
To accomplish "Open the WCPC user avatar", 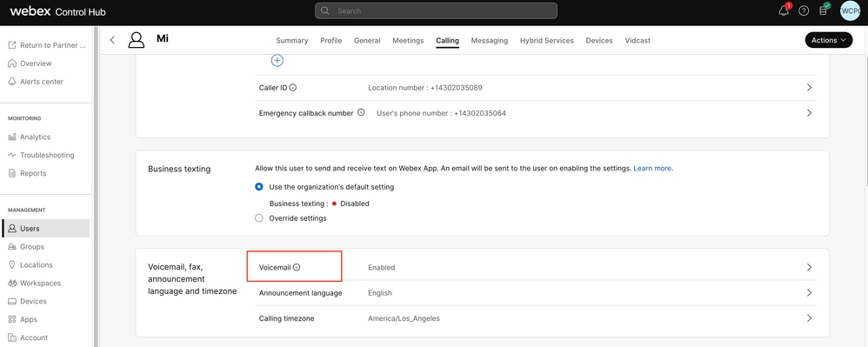I will pyautogui.click(x=850, y=11).
